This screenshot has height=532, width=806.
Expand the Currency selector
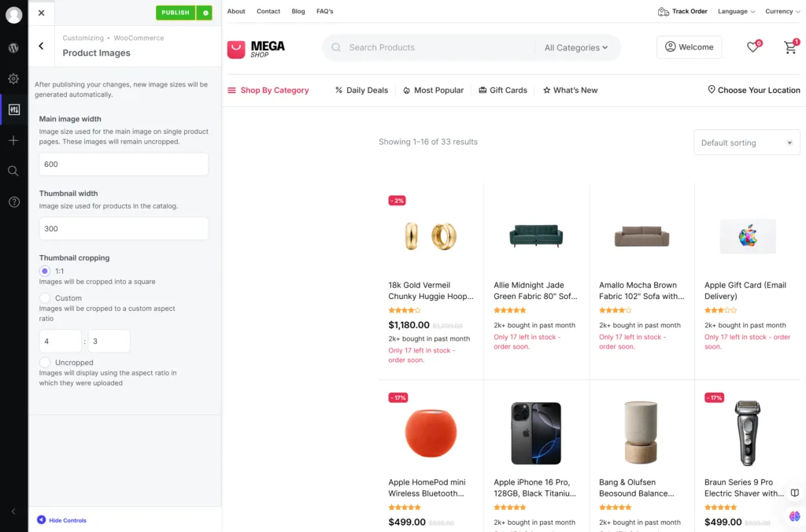point(782,11)
